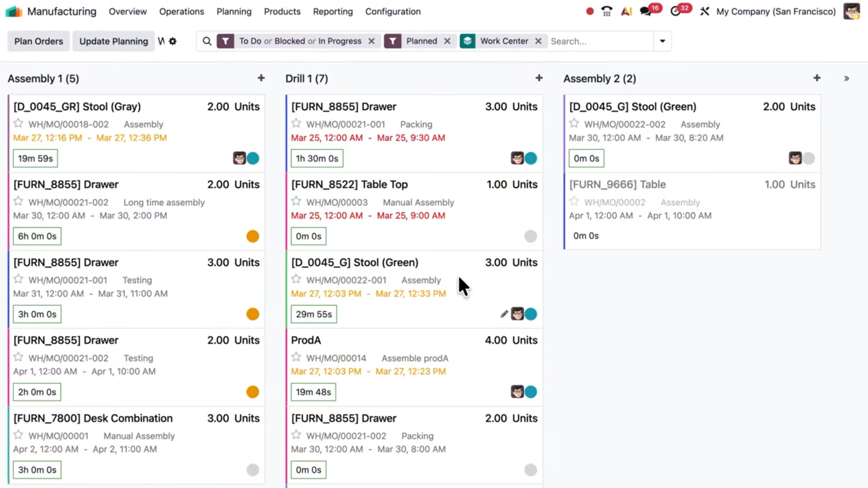Expand hidden columns with the right chevron
This screenshot has height=488, width=868.
[846, 78]
